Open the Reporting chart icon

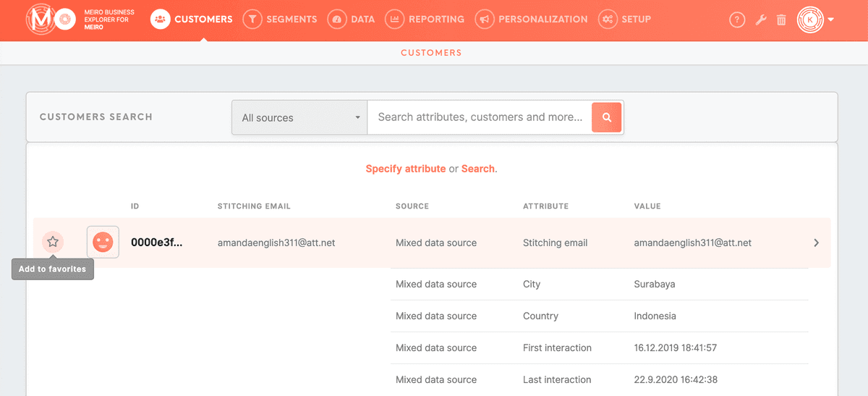pos(394,20)
